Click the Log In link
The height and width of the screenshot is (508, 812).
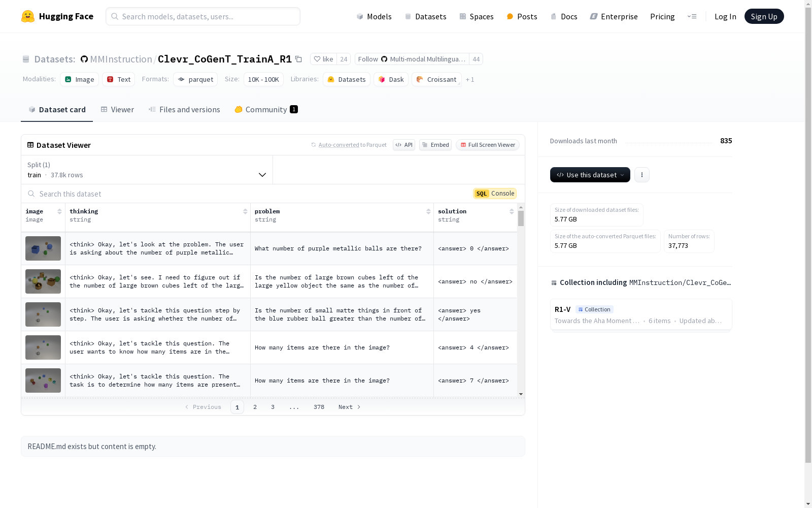tap(725, 16)
